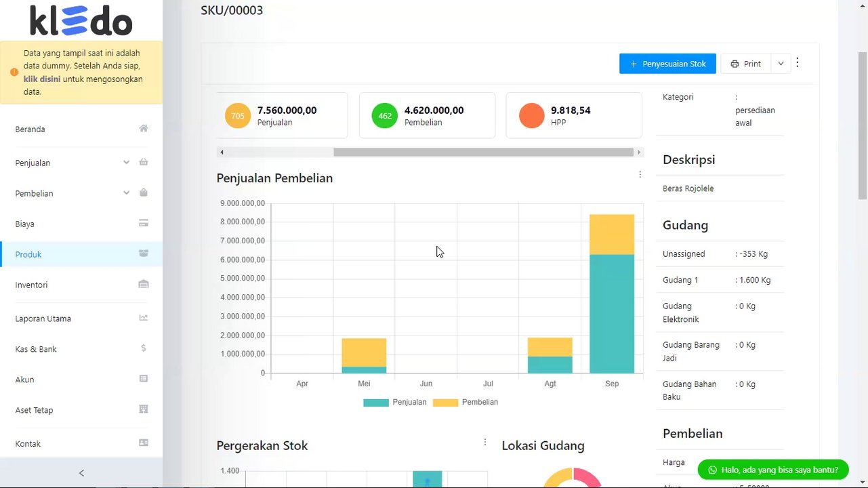868x488 pixels.
Task: Click the Biaya card icon
Action: click(x=144, y=223)
